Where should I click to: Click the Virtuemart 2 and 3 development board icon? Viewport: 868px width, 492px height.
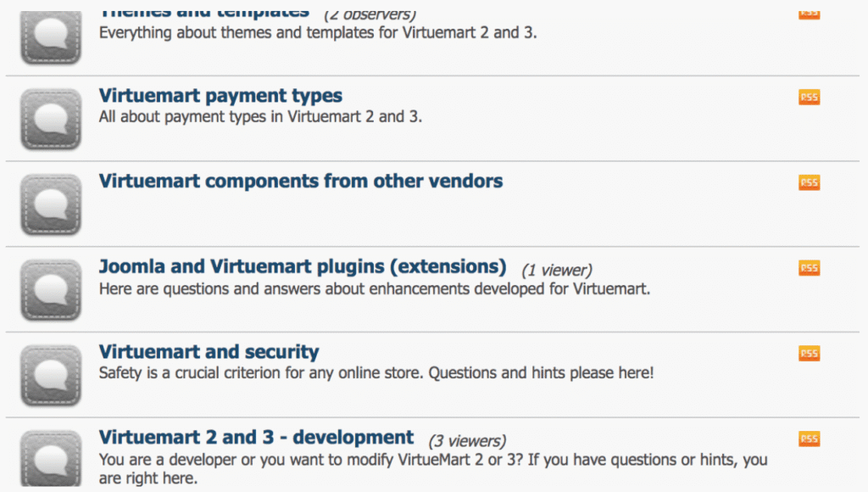[51, 459]
